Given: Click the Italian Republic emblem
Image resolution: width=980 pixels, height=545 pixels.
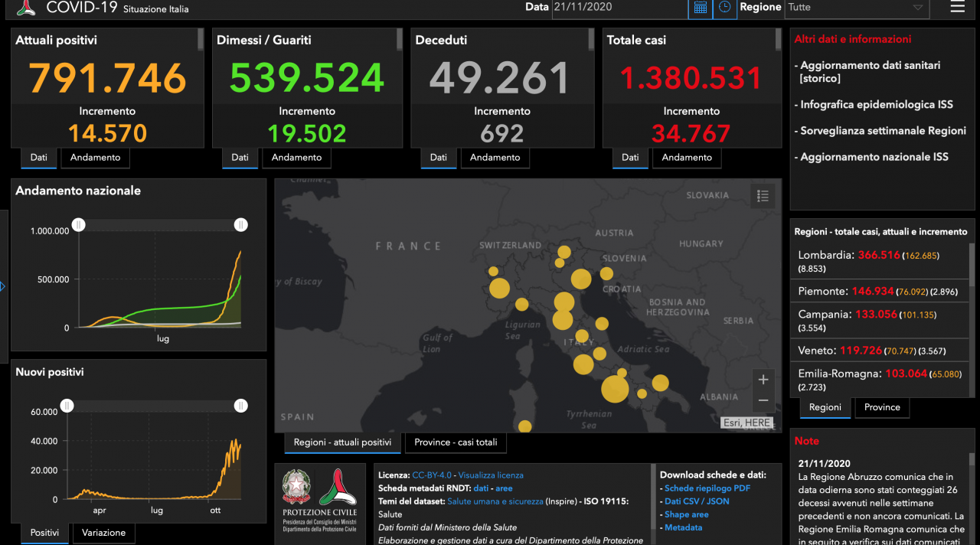Looking at the screenshot, I should click(294, 487).
